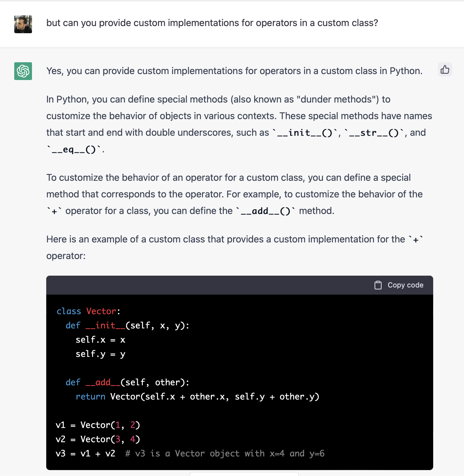Click the user profile photo
Image resolution: width=464 pixels, height=476 pixels.
[23, 24]
